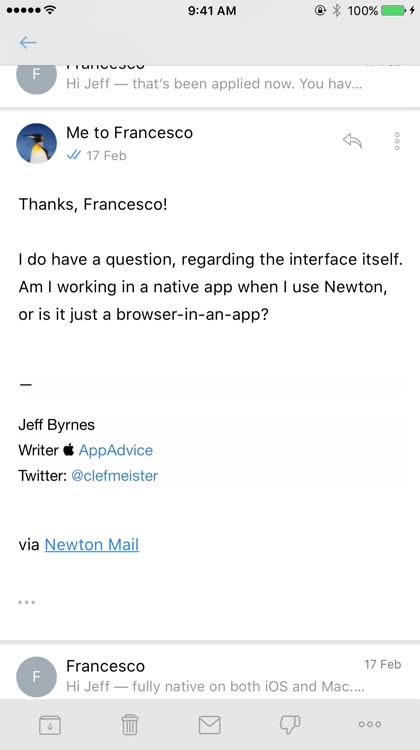
Task: Open the three-dot menu on the message header
Action: pyautogui.click(x=397, y=141)
